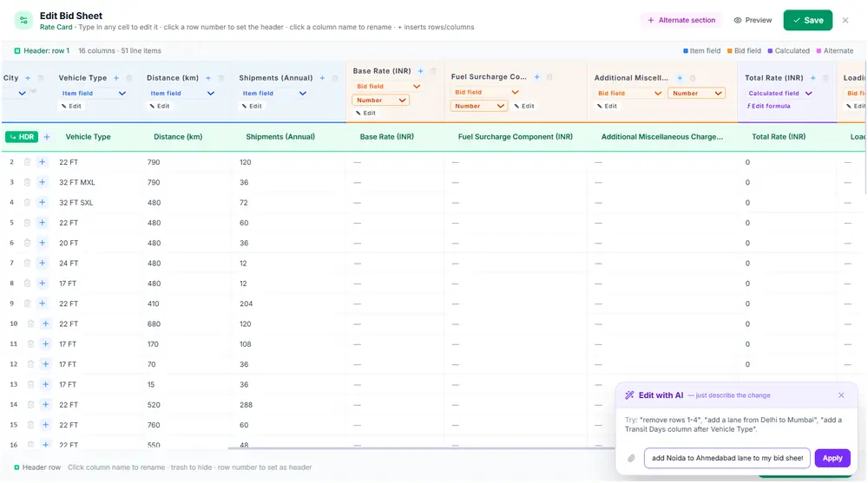Open Fuel Surcharge Number format dropdown
The image size is (868, 483).
point(479,107)
